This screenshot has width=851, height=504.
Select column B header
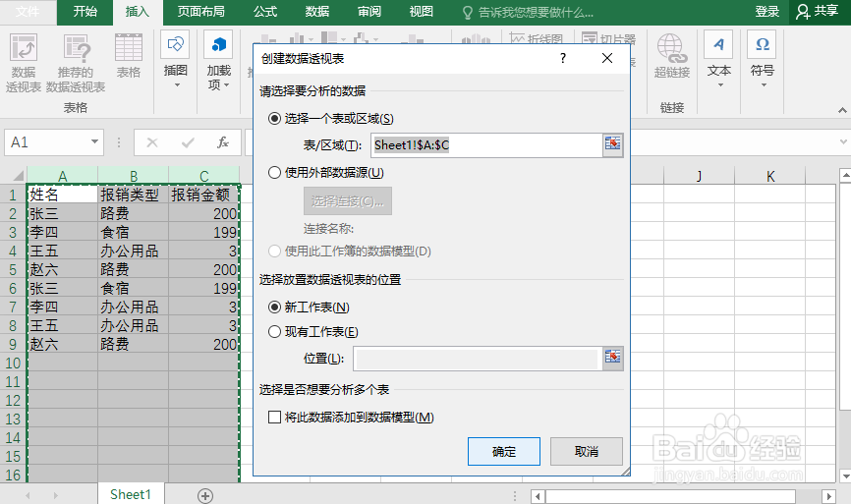pyautogui.click(x=134, y=175)
